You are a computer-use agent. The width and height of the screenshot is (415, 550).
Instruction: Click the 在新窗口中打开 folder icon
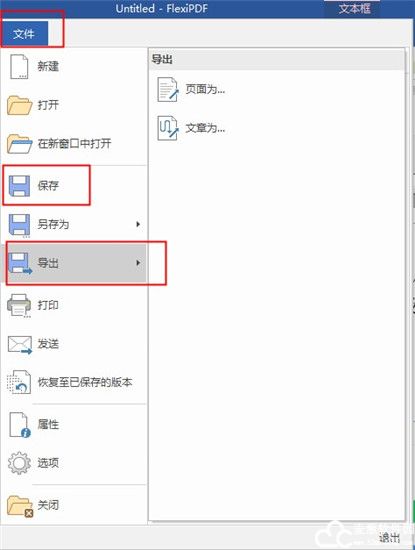click(x=19, y=144)
